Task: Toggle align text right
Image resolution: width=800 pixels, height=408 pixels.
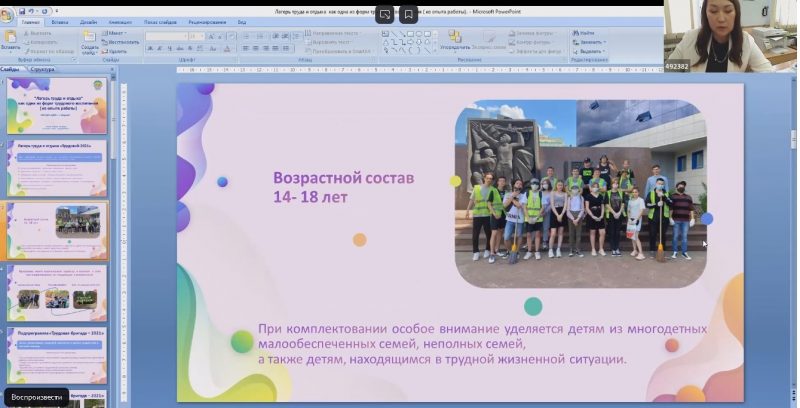Action: [265, 48]
